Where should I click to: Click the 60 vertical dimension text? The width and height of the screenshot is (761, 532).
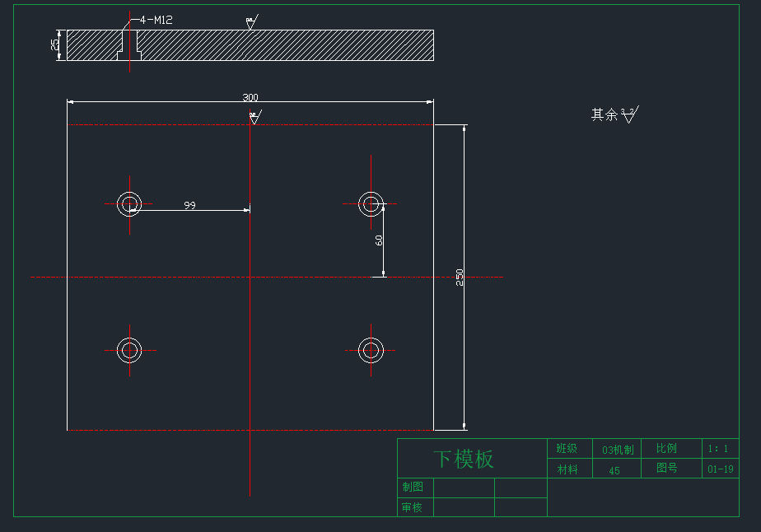(379, 240)
